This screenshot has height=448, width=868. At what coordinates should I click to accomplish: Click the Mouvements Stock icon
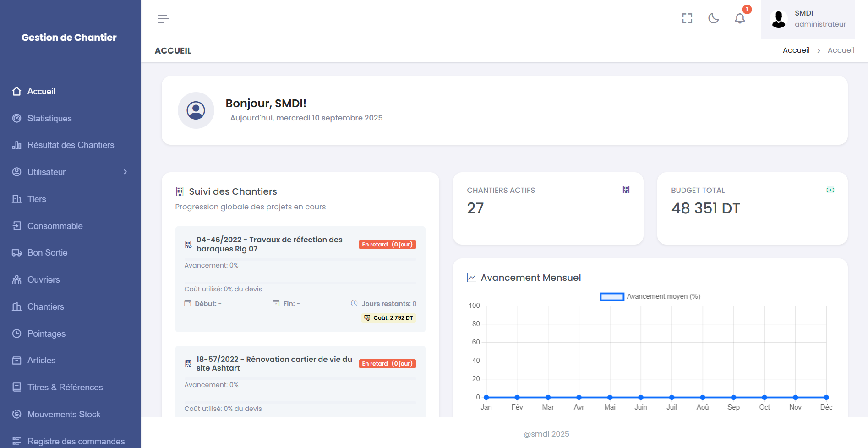(17, 414)
